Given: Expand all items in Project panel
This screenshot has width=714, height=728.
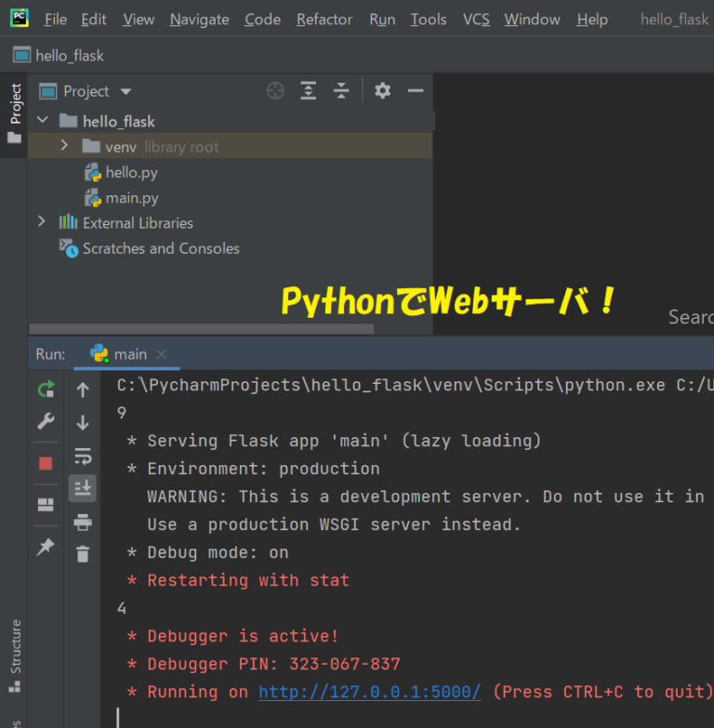Looking at the screenshot, I should [x=309, y=91].
